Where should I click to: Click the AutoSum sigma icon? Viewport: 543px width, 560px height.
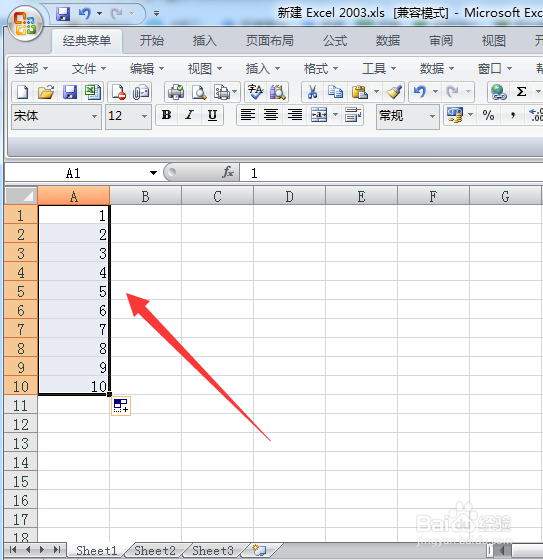(x=521, y=92)
